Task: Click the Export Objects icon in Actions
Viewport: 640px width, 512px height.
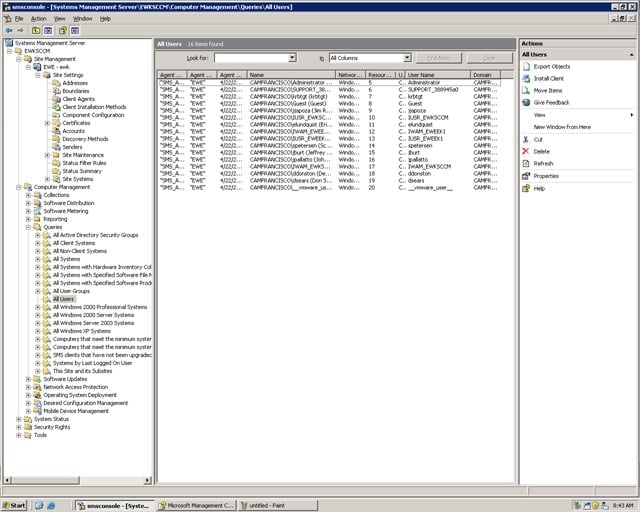Action: 527,67
